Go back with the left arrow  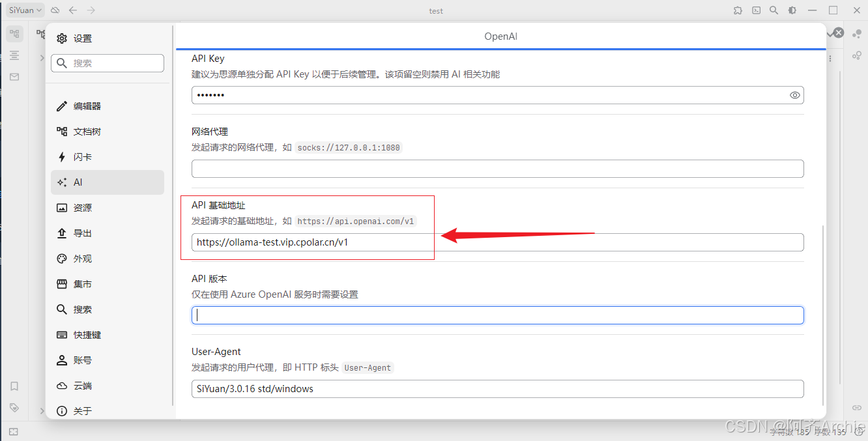73,10
